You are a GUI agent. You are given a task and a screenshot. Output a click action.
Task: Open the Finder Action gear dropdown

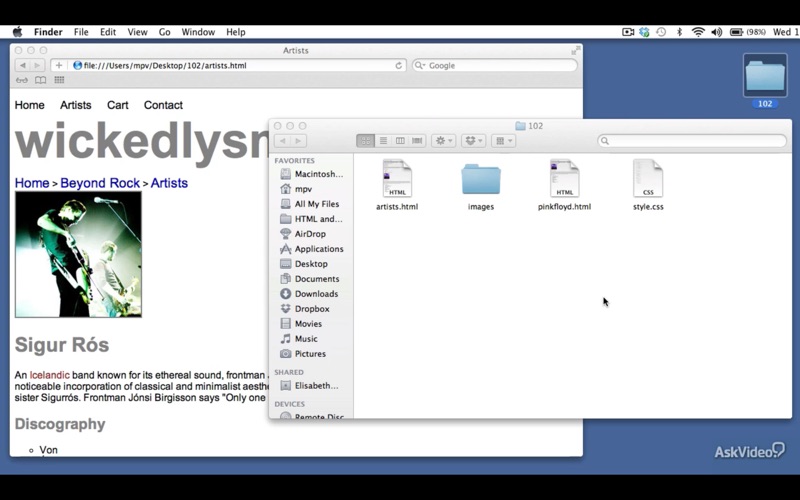click(x=443, y=141)
